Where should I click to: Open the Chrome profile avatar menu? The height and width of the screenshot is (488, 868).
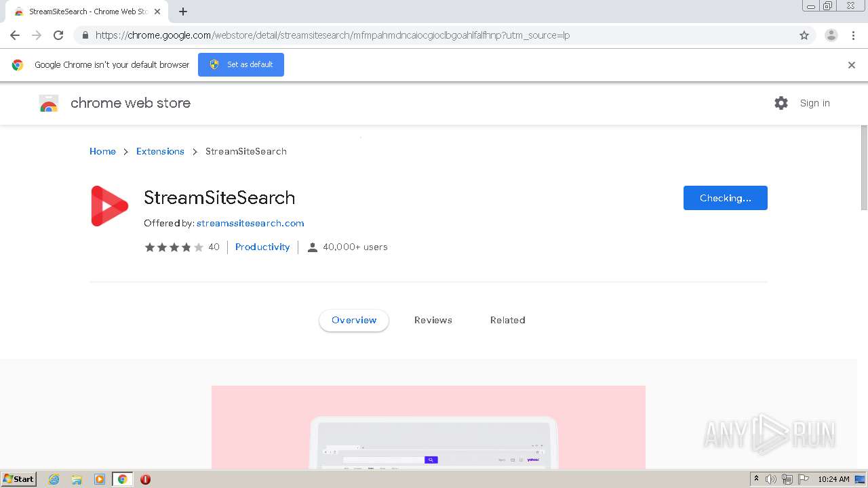[831, 35]
